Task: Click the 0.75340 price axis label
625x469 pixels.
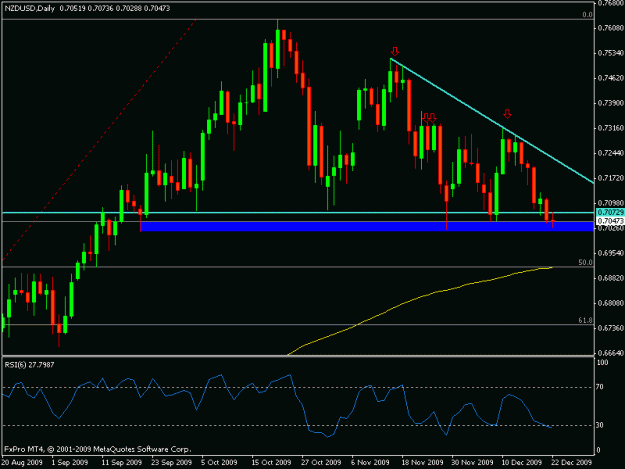Action: point(610,53)
